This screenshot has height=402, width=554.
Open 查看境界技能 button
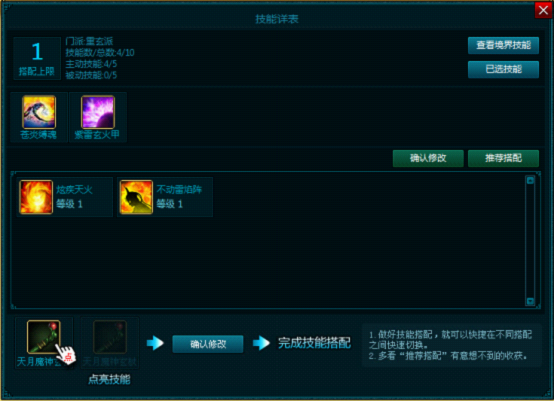(503, 45)
